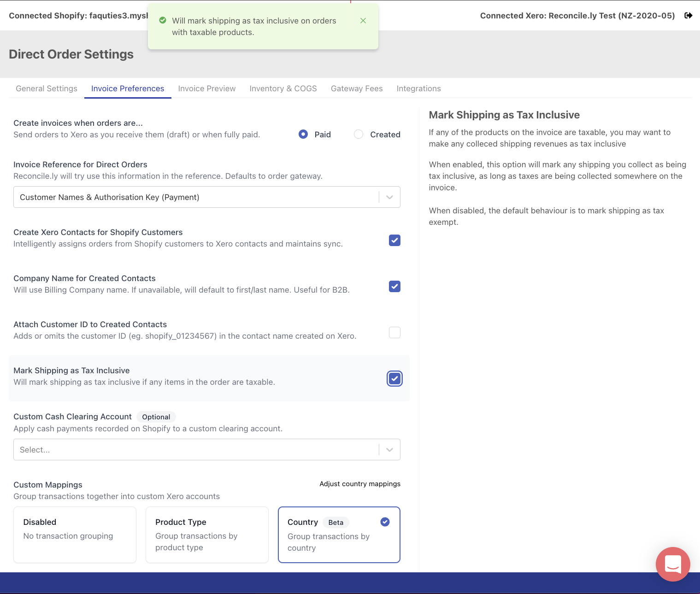Click the Connected Shopify store name
The height and width of the screenshot is (594, 700).
tap(74, 15)
